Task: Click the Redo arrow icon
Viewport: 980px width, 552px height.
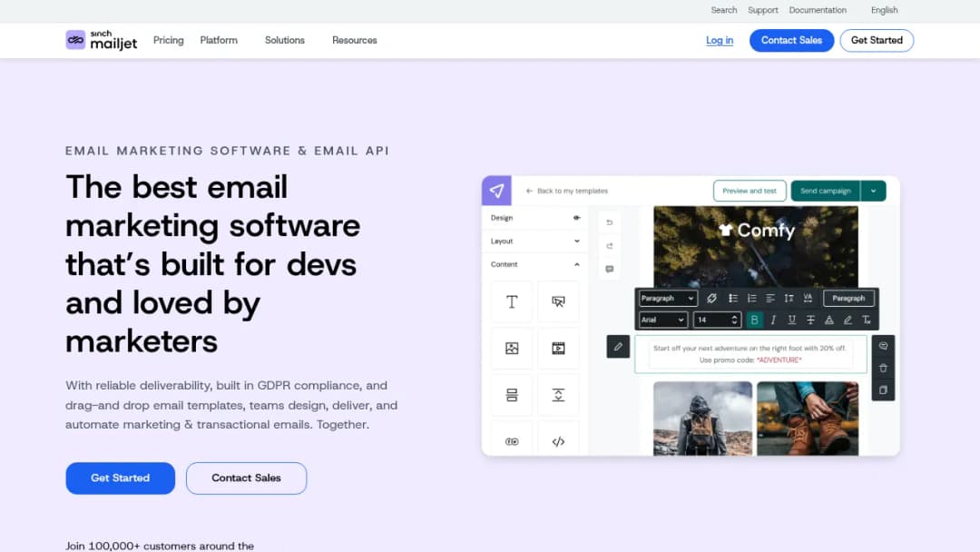Action: coord(610,246)
